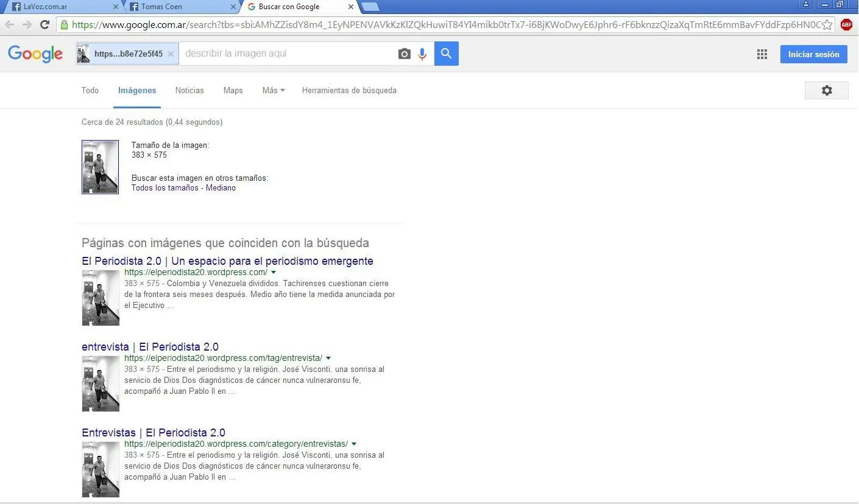Focus the 'describir la imagen aquí' search field
Image resolution: width=859 pixels, height=504 pixels.
(x=288, y=54)
